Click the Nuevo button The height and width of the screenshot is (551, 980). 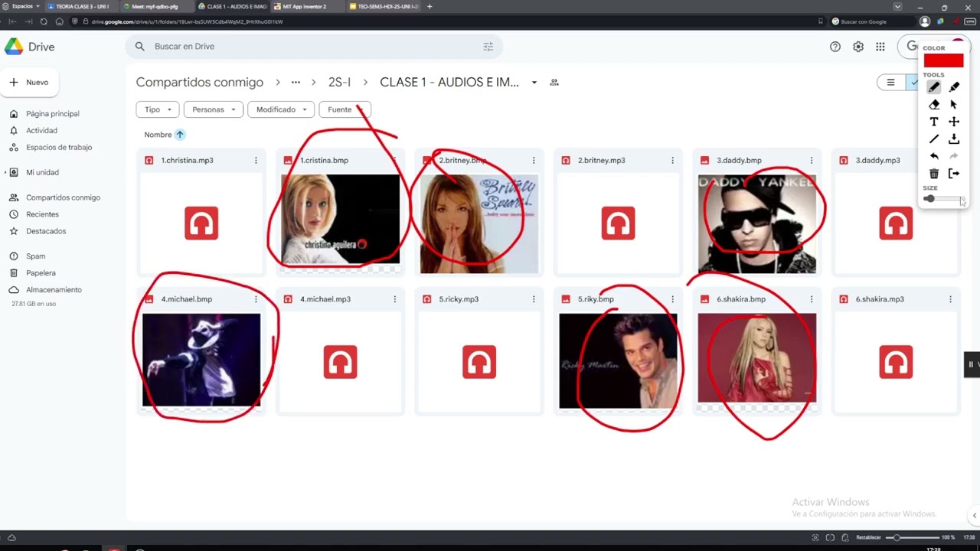tap(30, 83)
